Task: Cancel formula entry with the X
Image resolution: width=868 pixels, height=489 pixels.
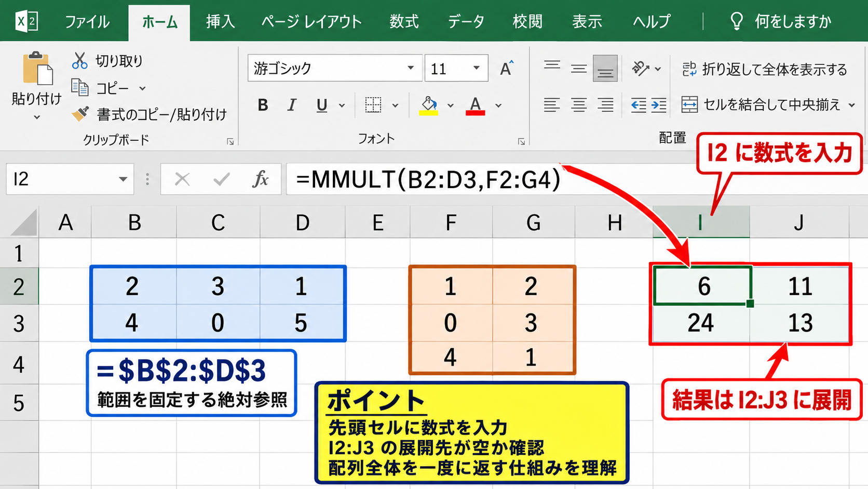Action: tap(182, 179)
